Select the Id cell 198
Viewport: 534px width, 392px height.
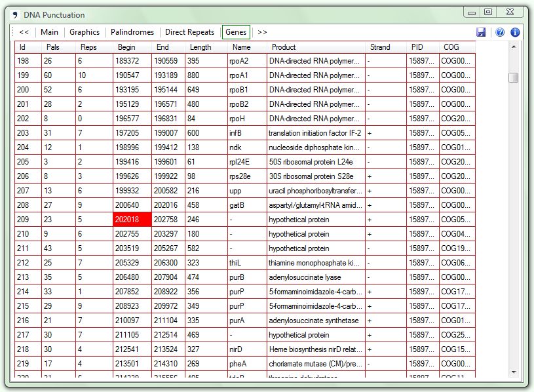point(28,61)
